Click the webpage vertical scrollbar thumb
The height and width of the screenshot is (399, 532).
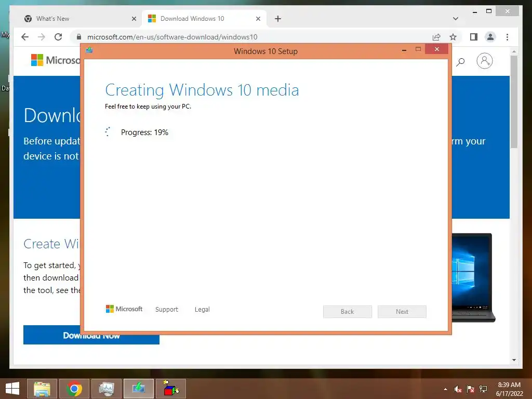pos(514,102)
